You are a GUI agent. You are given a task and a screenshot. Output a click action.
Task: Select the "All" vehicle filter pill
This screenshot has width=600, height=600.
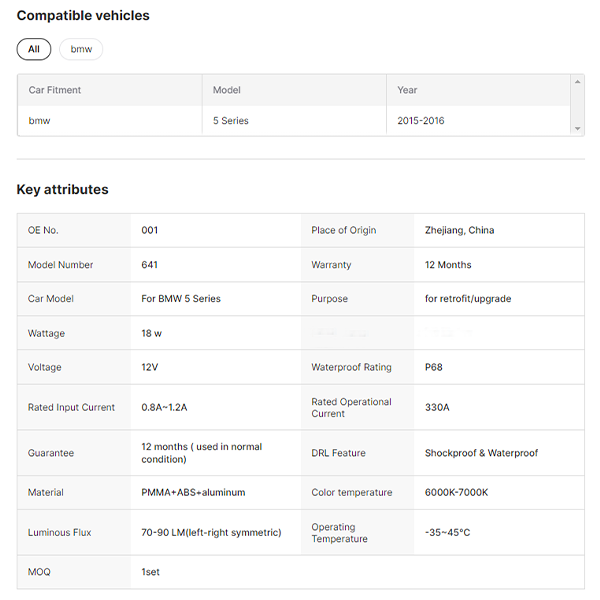click(x=33, y=49)
